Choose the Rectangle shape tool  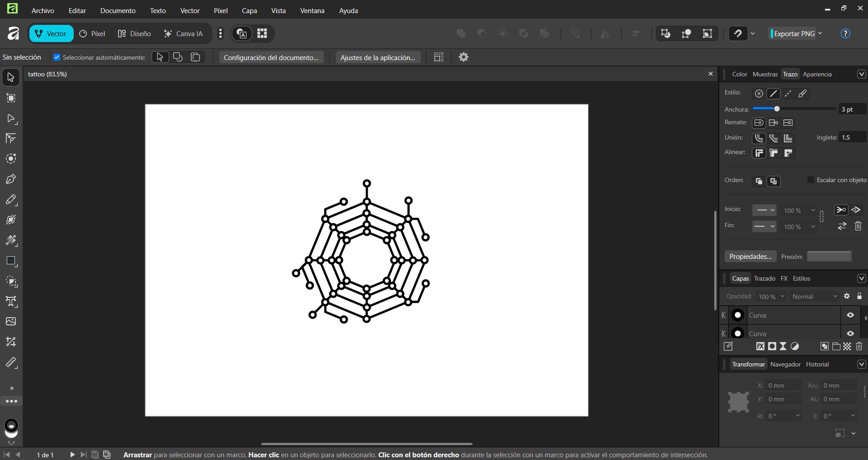click(x=11, y=261)
